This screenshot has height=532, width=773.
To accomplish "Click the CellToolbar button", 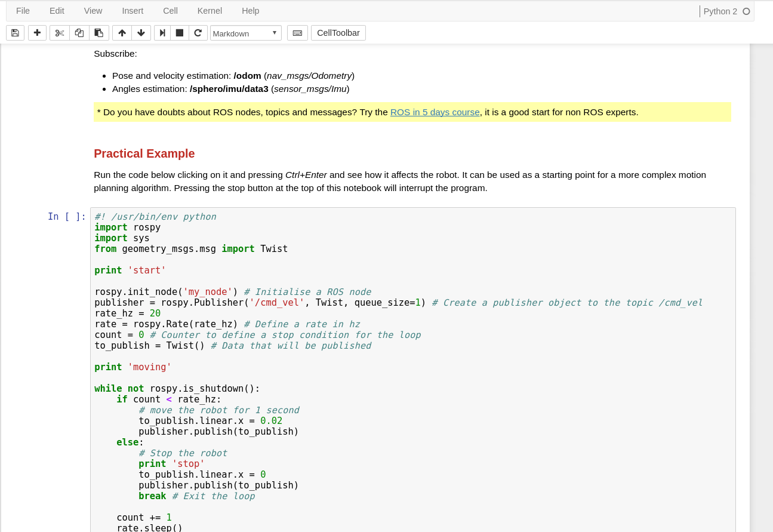I will [x=338, y=33].
